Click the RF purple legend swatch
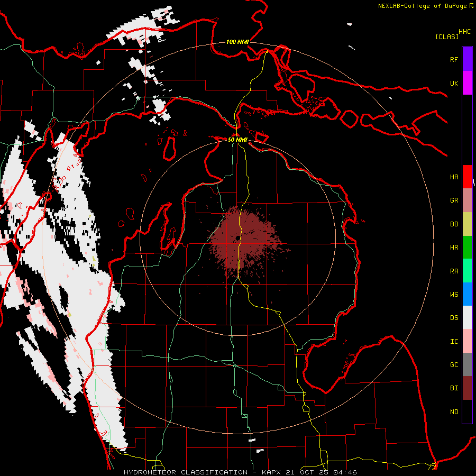 (x=467, y=59)
